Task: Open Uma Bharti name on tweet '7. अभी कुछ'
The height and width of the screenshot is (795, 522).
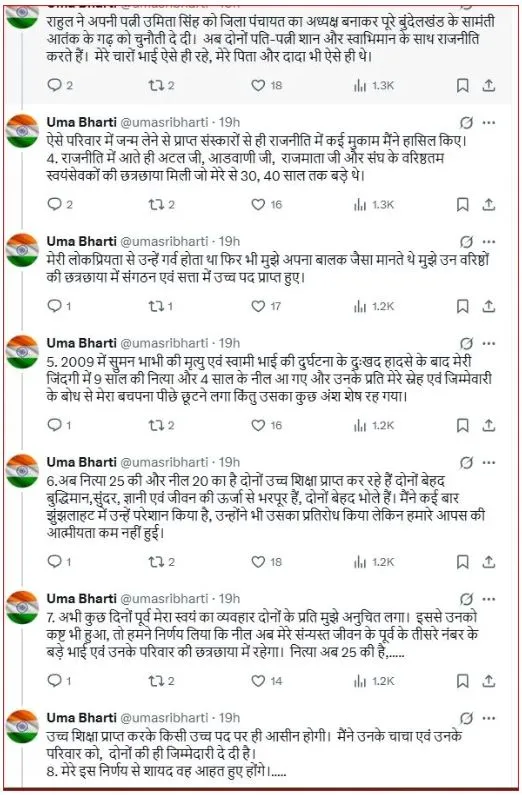Action: (x=82, y=598)
